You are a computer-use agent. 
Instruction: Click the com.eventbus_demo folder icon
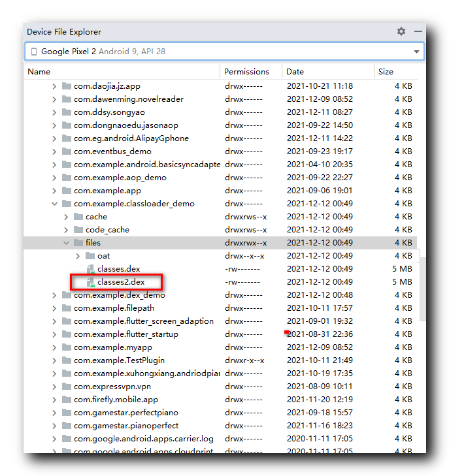(x=67, y=151)
